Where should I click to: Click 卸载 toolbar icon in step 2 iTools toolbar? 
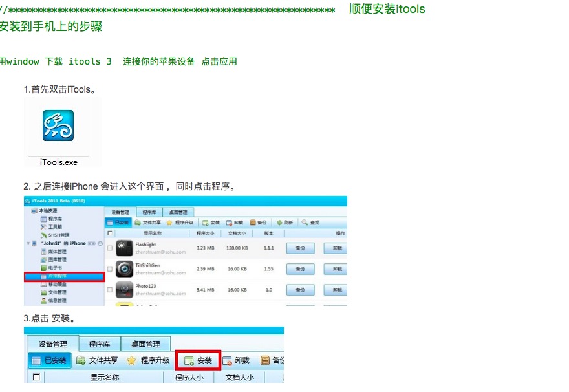coord(229,223)
